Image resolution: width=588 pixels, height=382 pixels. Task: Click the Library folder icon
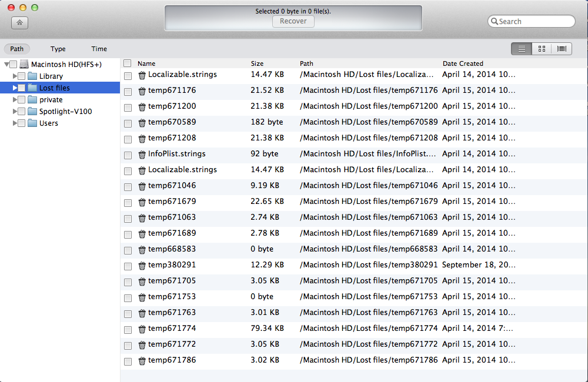coord(32,76)
